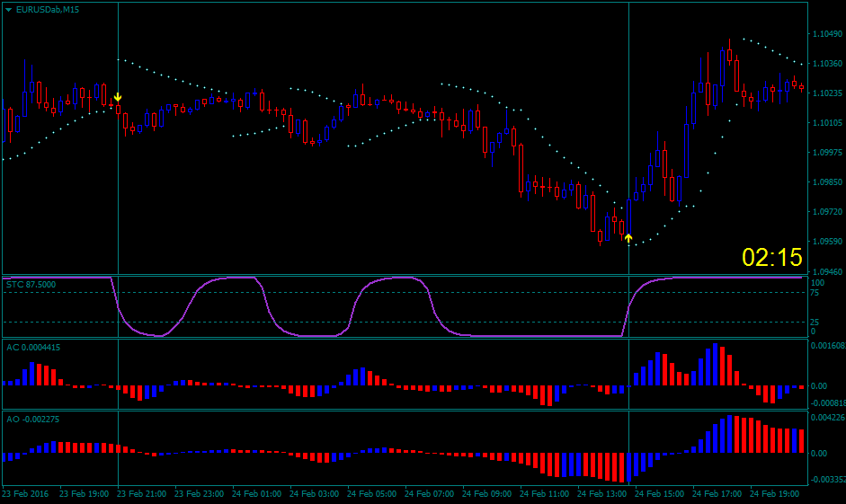846x504 pixels.
Task: Click the 24 Feb 01:00 time label
Action: point(257,493)
